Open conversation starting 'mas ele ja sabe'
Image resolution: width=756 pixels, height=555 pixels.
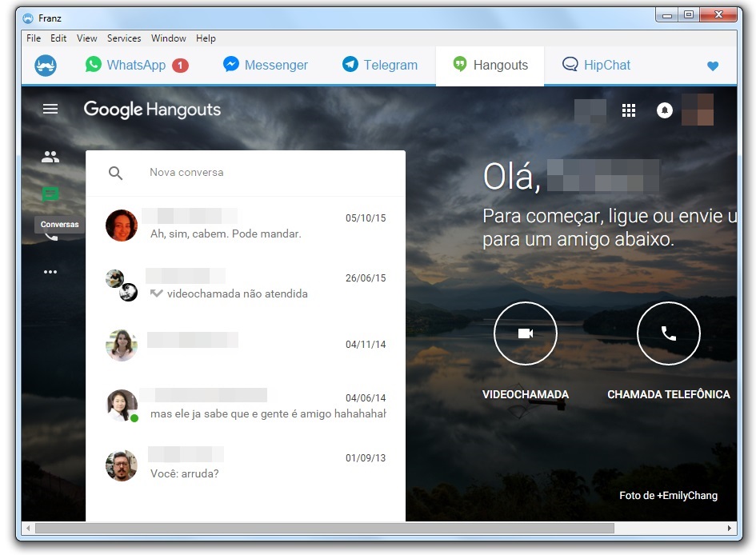tap(246, 405)
